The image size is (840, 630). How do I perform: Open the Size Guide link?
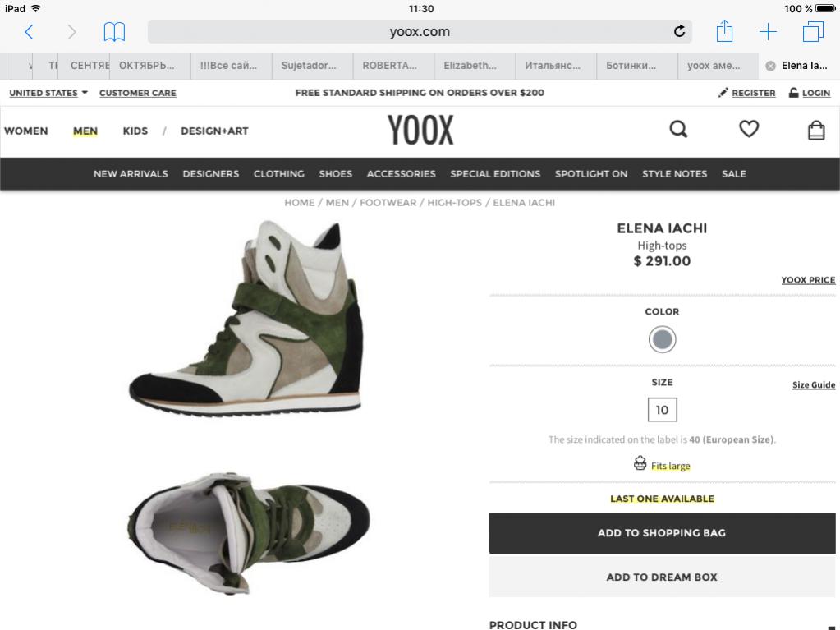813,384
